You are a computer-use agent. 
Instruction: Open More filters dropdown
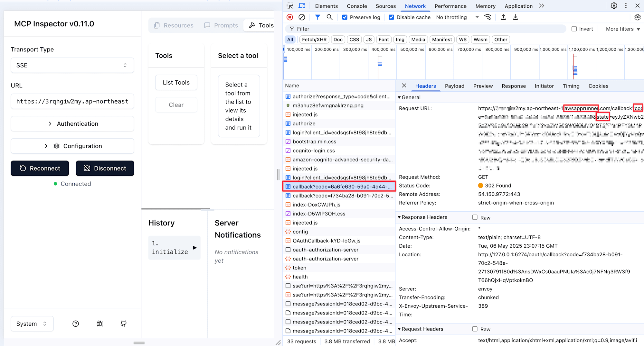click(x=623, y=29)
